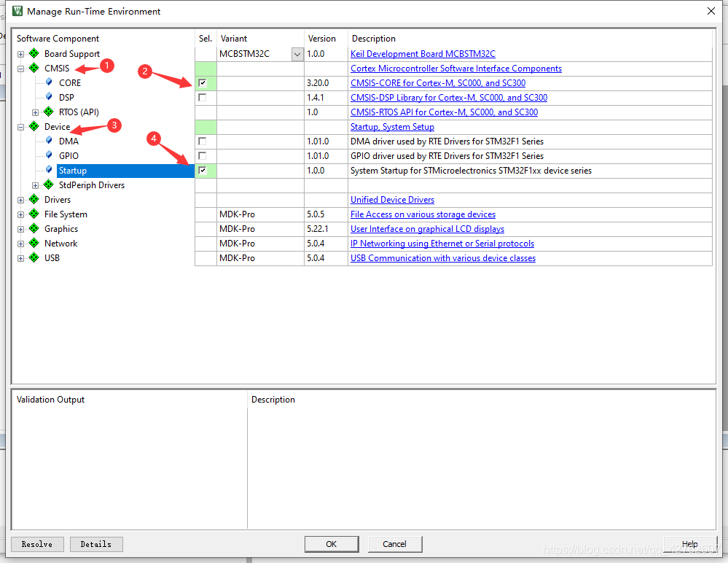Viewport: 728px width, 563px height.
Task: Confirm with the OK button
Action: pyautogui.click(x=332, y=544)
